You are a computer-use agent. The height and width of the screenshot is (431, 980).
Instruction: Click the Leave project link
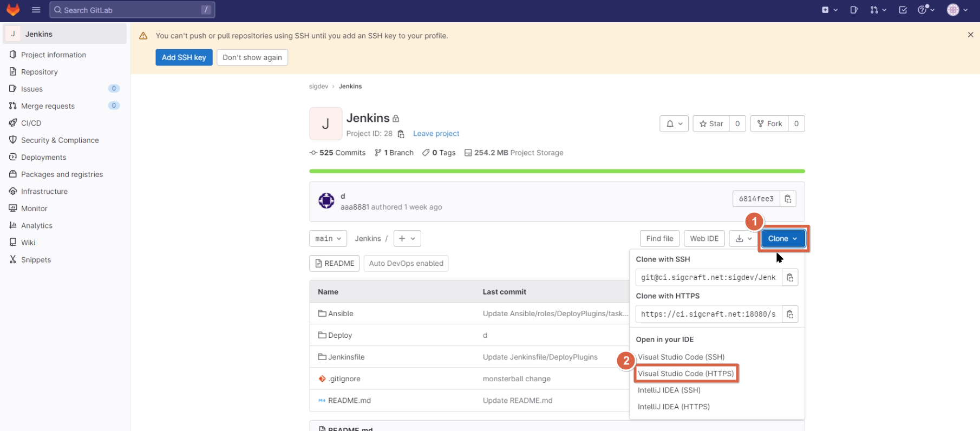click(436, 134)
